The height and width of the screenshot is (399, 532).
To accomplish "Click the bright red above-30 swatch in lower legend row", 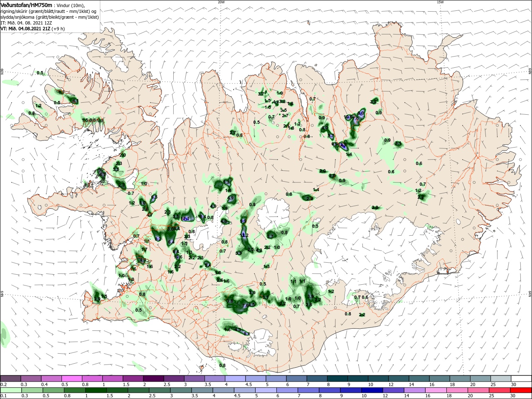I will 520,390.
